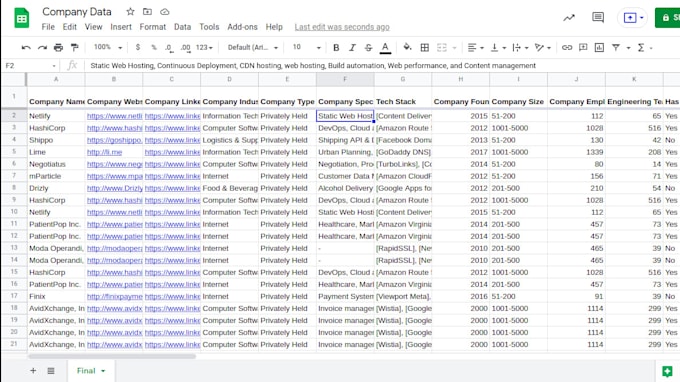Open the all sheets list
Viewport: 680px width, 382px height.
51,371
